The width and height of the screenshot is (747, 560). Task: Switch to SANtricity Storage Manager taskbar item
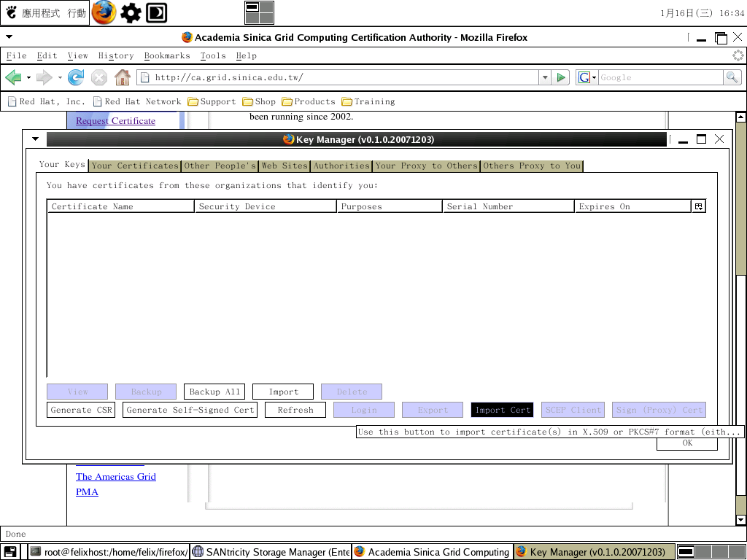point(271,552)
